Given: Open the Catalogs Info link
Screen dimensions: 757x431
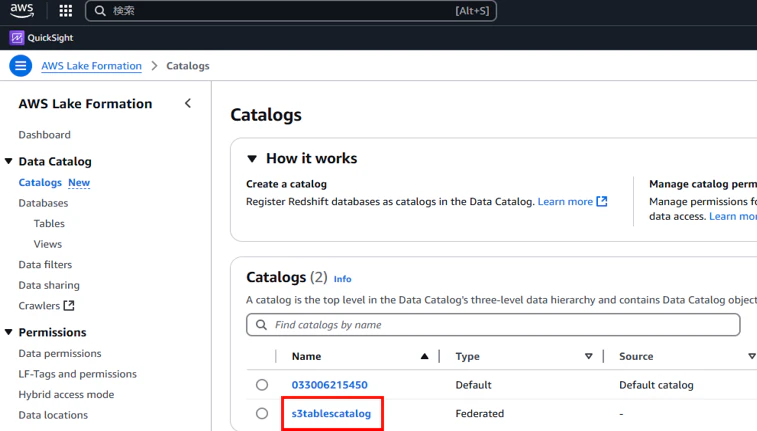Looking at the screenshot, I should pyautogui.click(x=343, y=279).
